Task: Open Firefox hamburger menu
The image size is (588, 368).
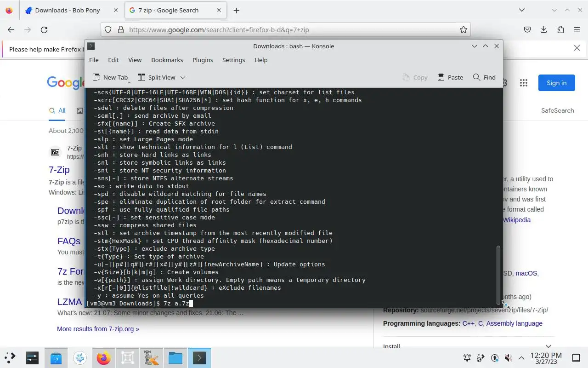Action: pyautogui.click(x=577, y=29)
